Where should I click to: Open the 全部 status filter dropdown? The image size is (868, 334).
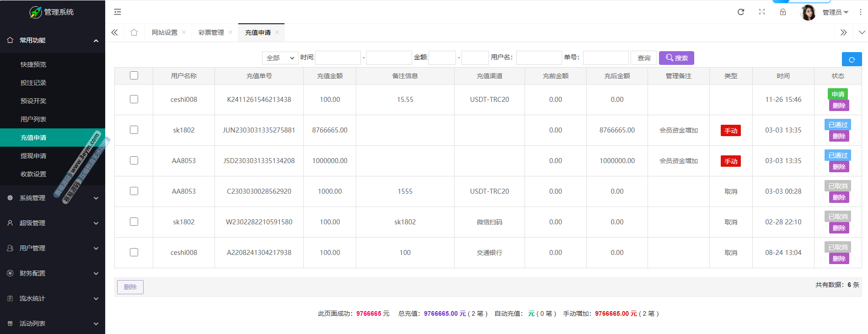point(280,58)
